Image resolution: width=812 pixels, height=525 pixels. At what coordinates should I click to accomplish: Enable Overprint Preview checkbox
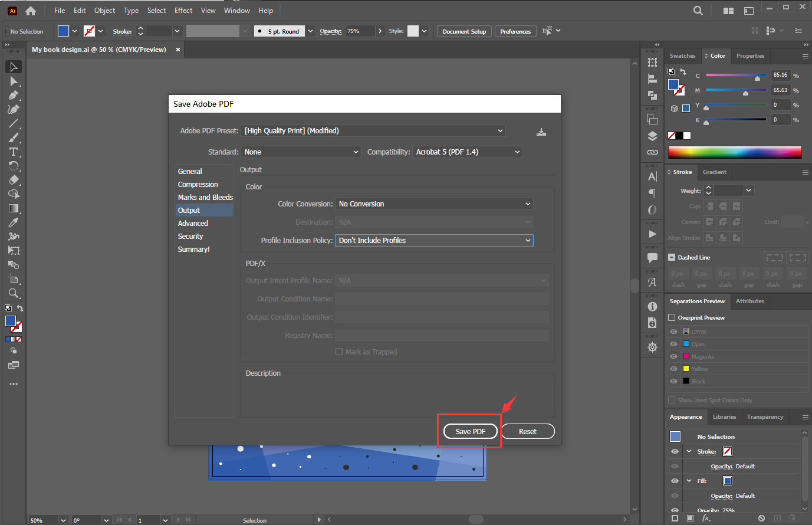(672, 317)
